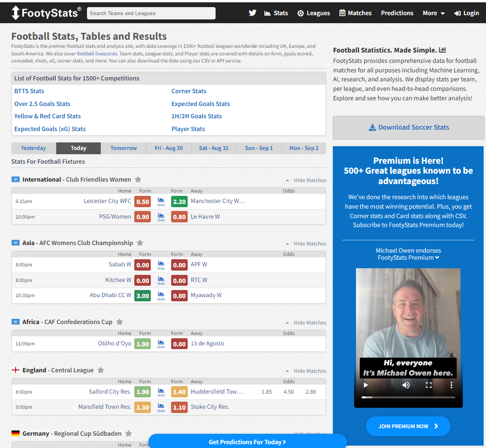Open stats icon for Abu Dhabi CC W match
Screen dimensions: 486x448
click(x=161, y=296)
